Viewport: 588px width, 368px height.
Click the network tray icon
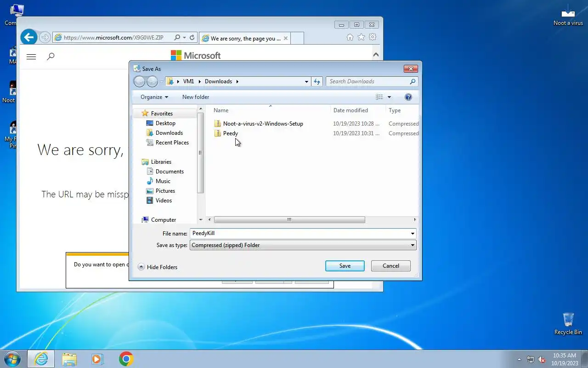(531, 359)
